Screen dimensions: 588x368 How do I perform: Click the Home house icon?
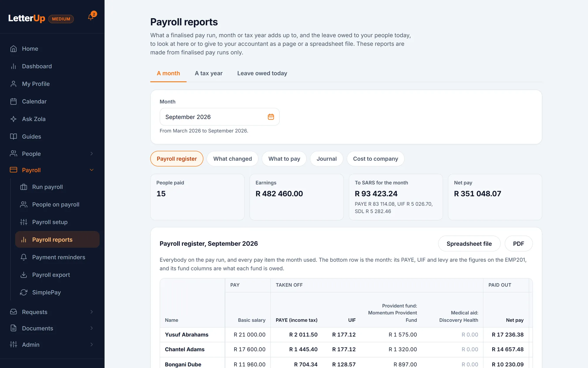pyautogui.click(x=14, y=49)
